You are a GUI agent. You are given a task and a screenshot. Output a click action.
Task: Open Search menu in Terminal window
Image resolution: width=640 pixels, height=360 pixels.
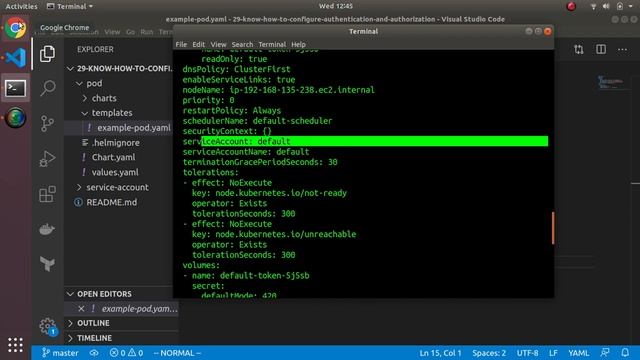coord(242,44)
